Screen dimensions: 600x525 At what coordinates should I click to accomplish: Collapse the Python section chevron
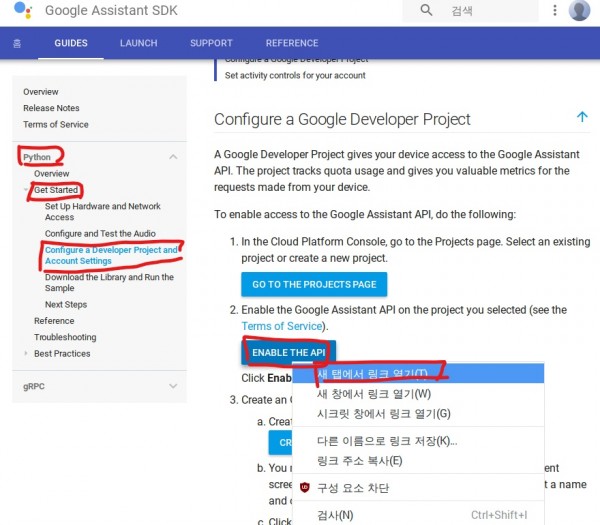173,157
